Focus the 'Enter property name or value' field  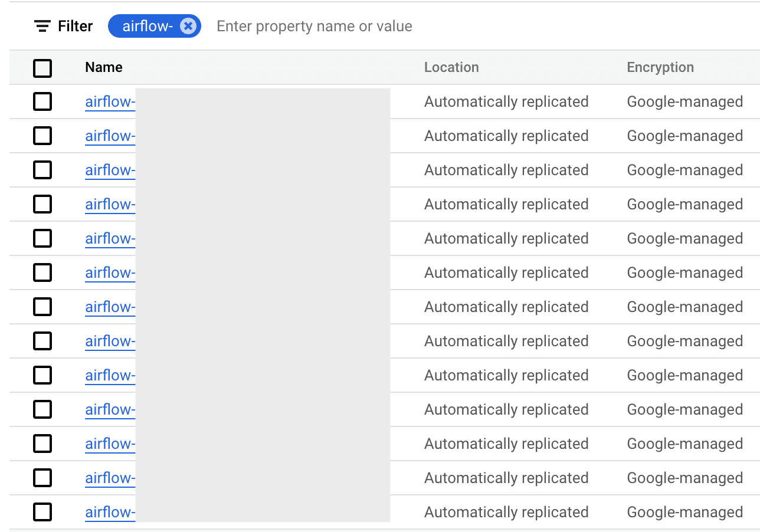[314, 26]
